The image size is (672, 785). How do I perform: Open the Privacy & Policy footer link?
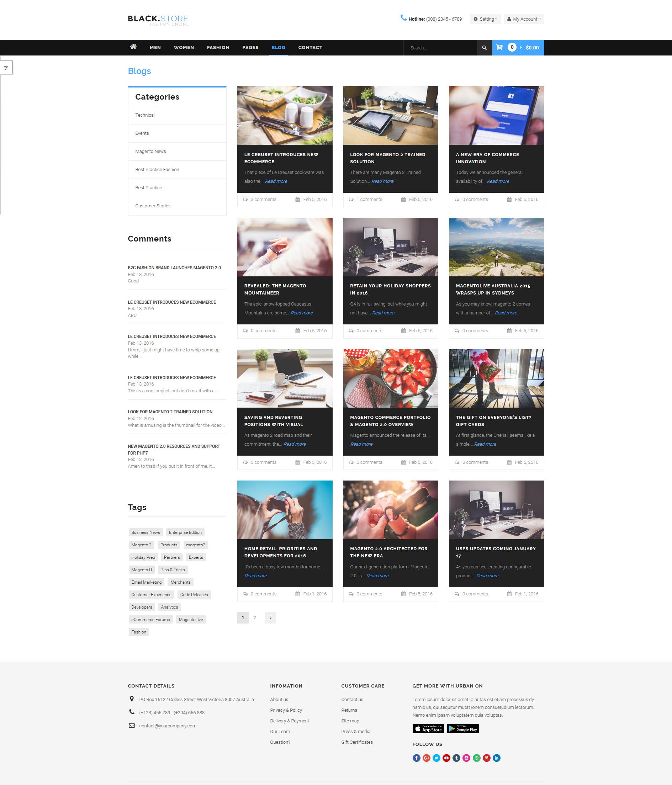coord(286,710)
